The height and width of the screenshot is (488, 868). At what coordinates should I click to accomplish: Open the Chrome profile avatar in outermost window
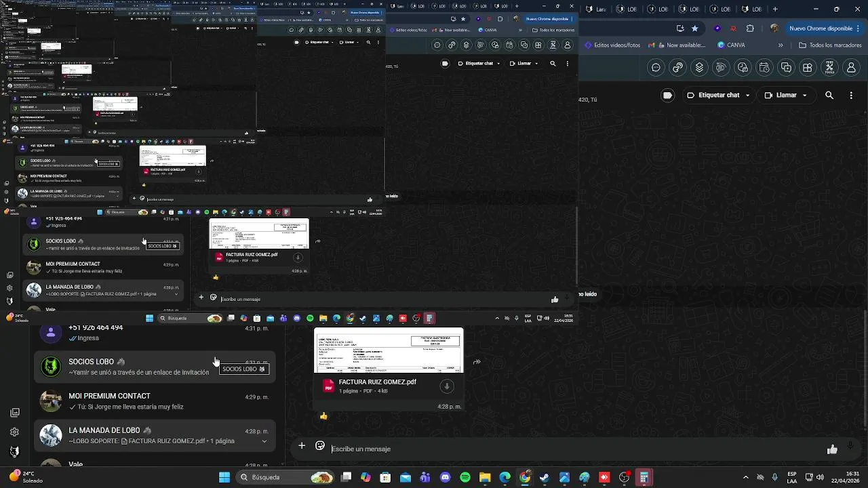pos(774,28)
